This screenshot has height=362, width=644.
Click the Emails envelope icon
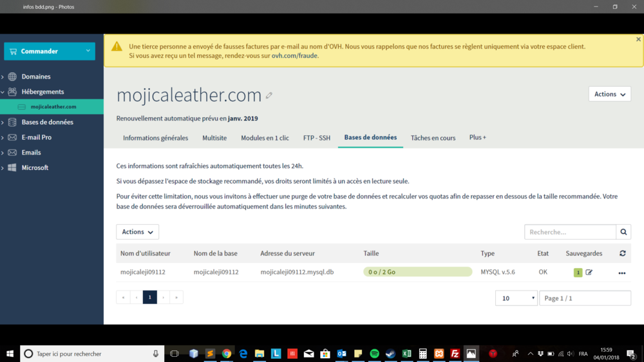coord(12,153)
